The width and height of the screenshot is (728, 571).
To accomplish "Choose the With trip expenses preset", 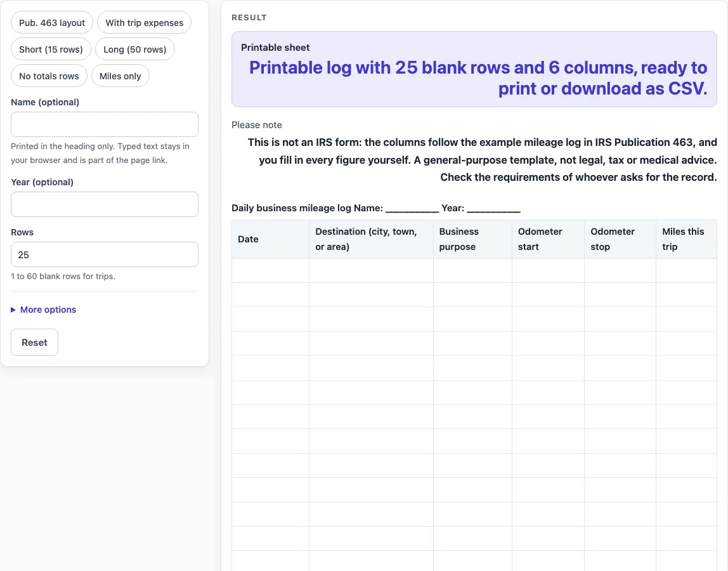I will tap(145, 23).
